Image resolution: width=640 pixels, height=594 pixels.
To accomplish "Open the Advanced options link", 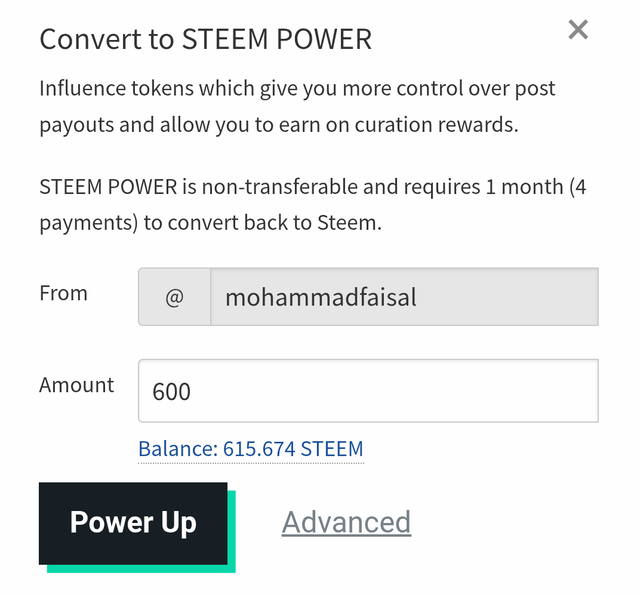I will point(346,522).
